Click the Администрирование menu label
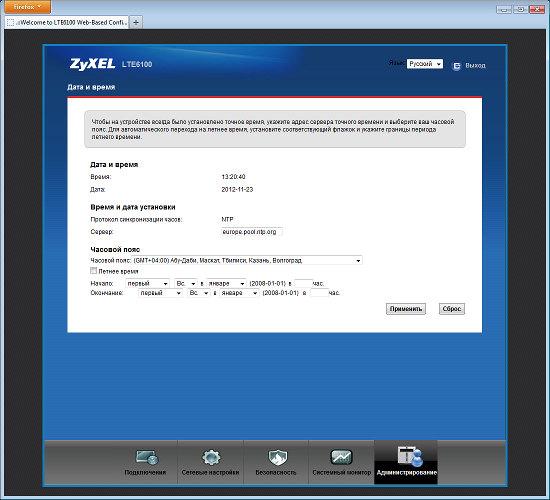Image resolution: width=550 pixels, height=500 pixels. 407,472
